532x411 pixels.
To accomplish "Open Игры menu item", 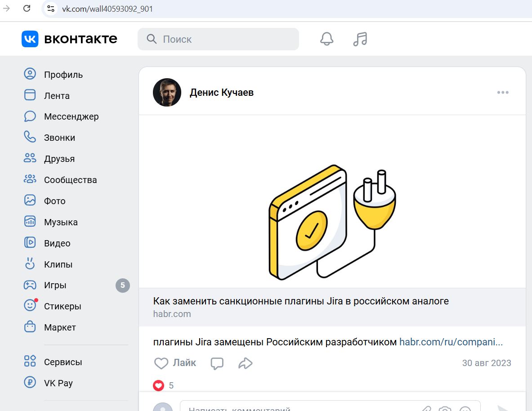I will pyautogui.click(x=55, y=286).
